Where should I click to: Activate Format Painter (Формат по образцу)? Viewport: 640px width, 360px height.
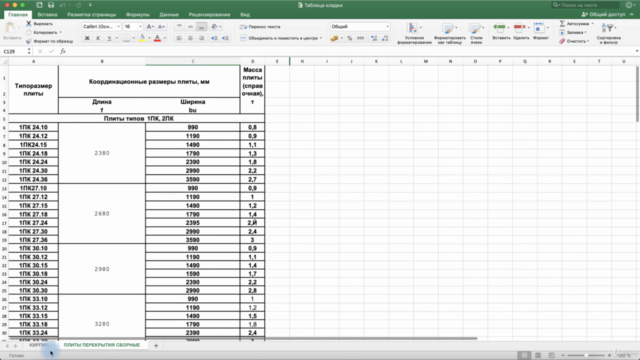point(49,41)
